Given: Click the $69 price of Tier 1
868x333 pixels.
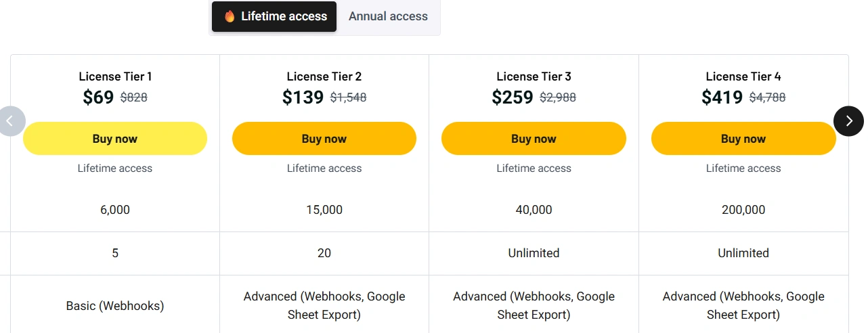Looking at the screenshot, I should [98, 97].
